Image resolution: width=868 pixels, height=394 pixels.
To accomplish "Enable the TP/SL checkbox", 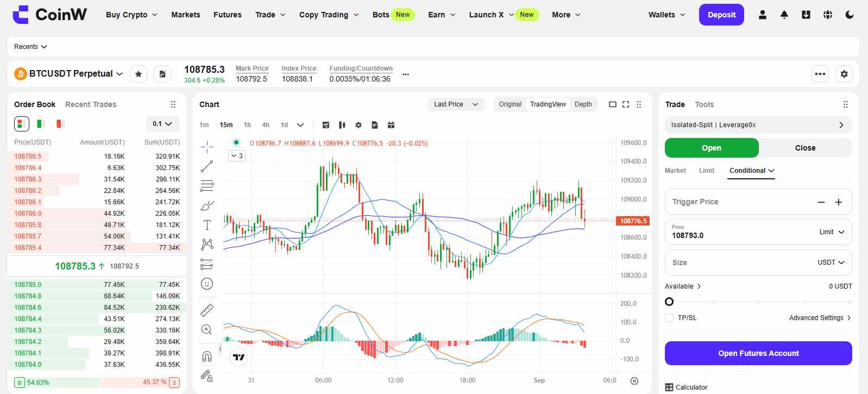I will pyautogui.click(x=669, y=318).
